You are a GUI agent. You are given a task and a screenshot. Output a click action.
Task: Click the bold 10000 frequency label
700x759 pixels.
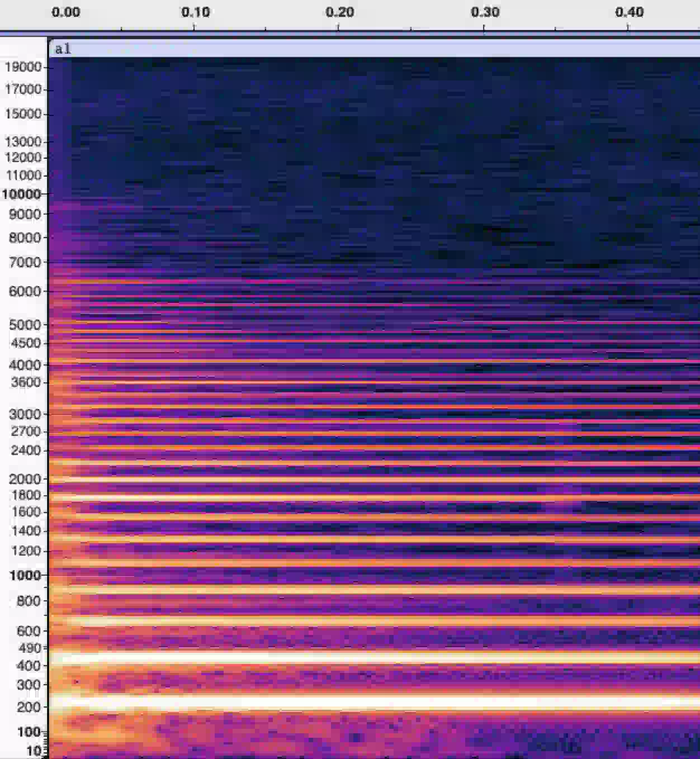pos(21,195)
